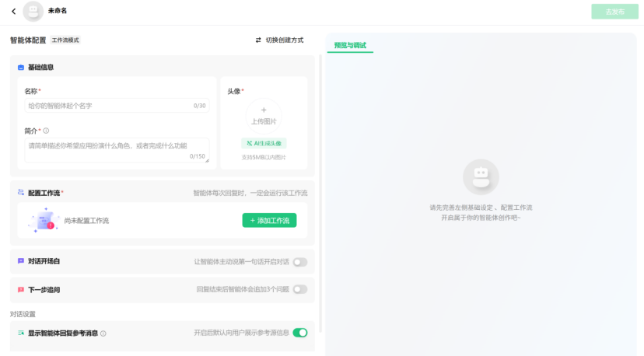
Task: Click the AI生成头像 button
Action: click(264, 143)
